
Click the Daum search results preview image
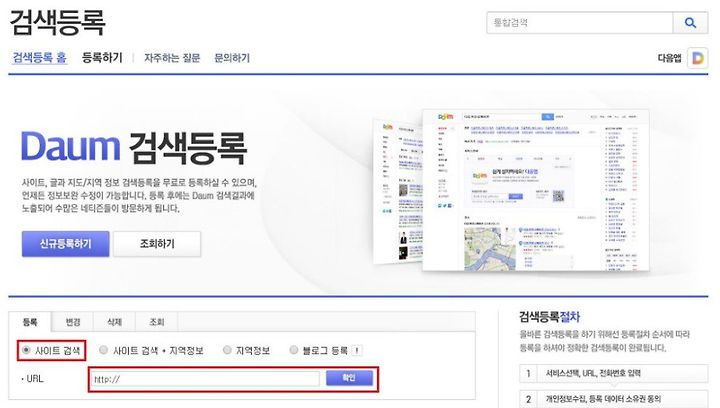coord(512,190)
